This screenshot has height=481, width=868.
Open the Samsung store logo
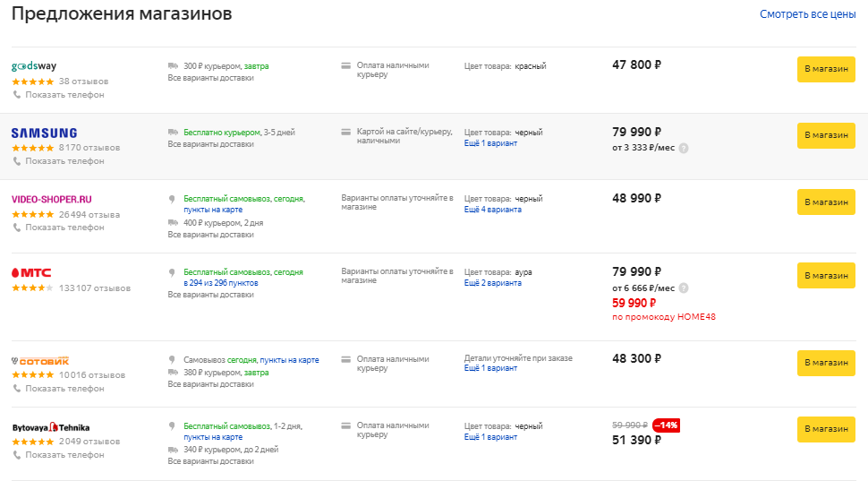tap(44, 133)
